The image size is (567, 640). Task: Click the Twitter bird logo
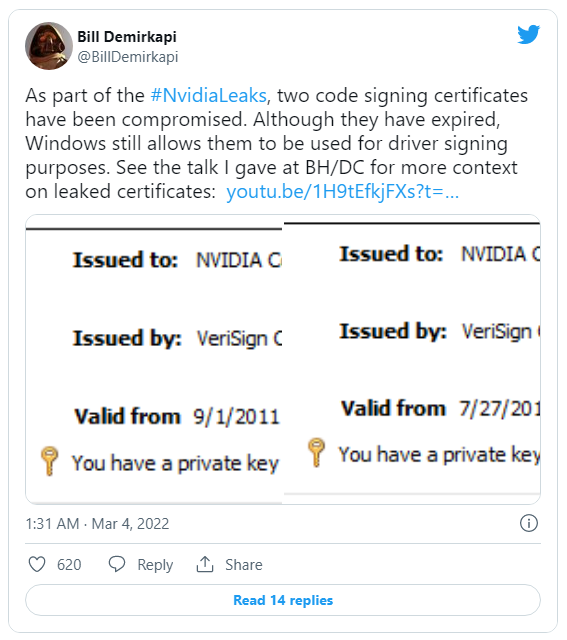529,34
